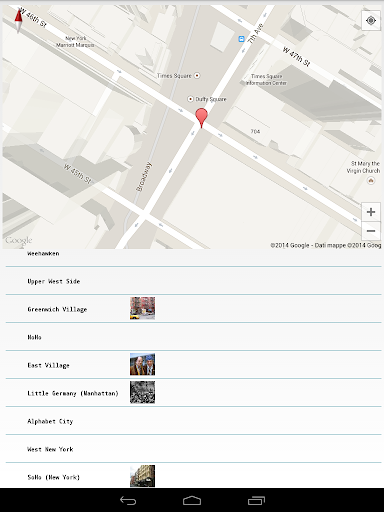This screenshot has width=384, height=512.
Task: Click the Google logo on map
Action: pyautogui.click(x=19, y=241)
